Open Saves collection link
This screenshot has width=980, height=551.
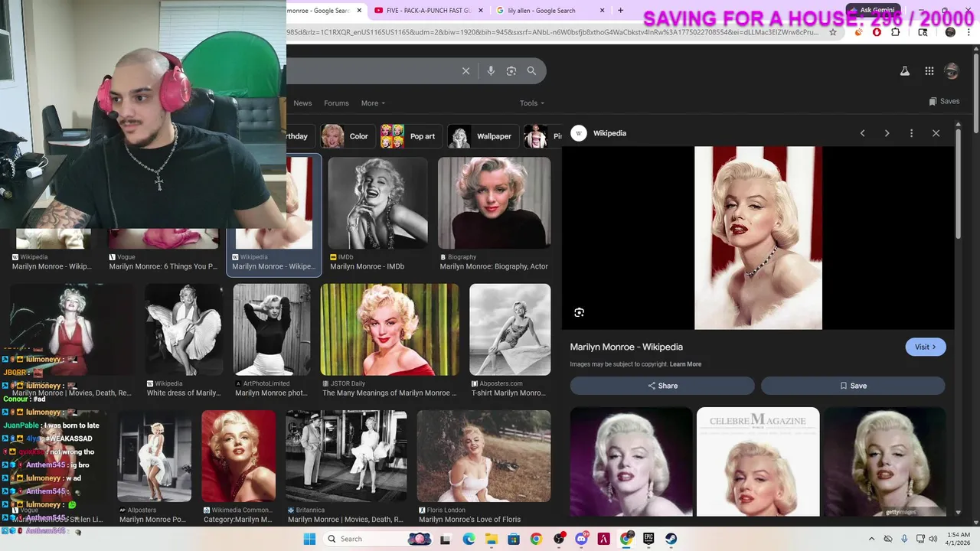point(944,101)
